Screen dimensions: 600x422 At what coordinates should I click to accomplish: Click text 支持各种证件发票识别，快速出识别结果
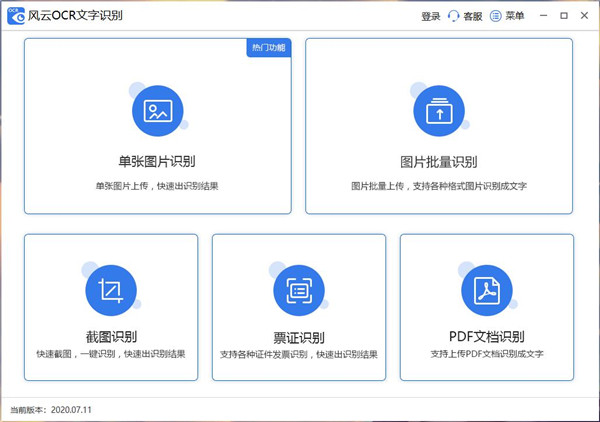click(x=299, y=354)
